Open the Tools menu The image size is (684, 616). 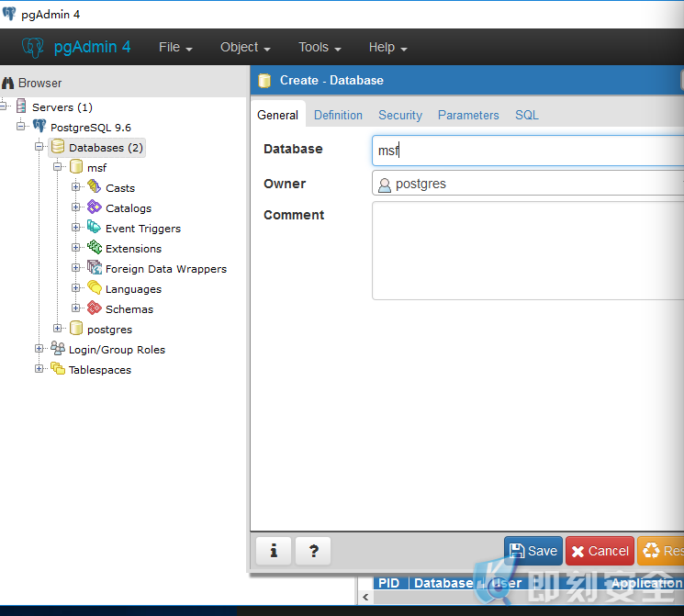[x=320, y=47]
